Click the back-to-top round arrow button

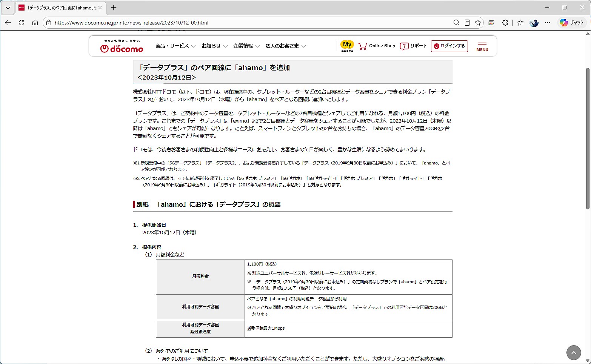(574, 353)
